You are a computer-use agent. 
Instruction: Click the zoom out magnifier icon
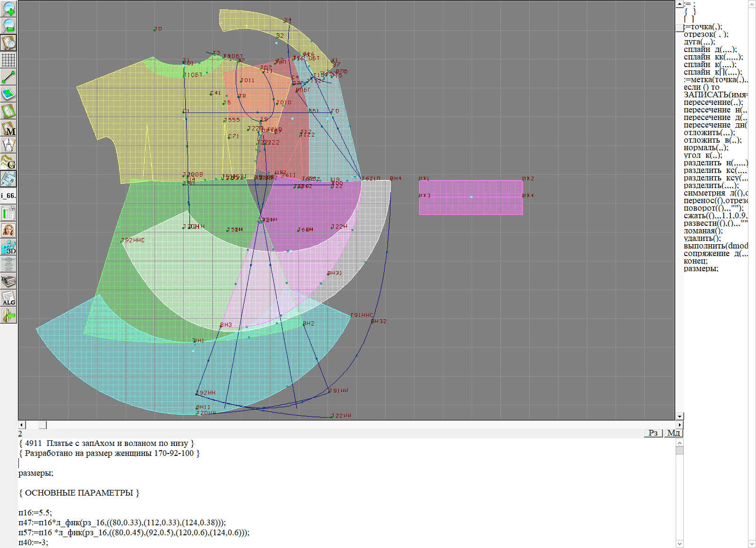(x=9, y=26)
